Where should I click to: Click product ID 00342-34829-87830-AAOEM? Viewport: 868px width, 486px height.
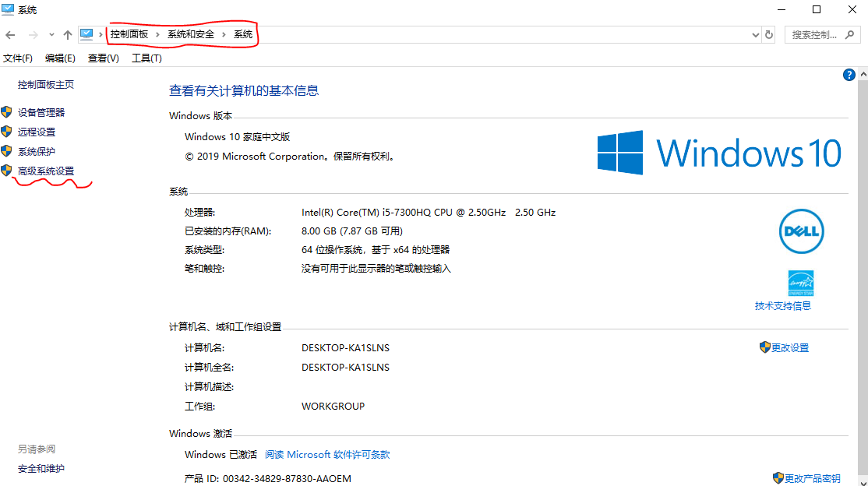[287, 478]
